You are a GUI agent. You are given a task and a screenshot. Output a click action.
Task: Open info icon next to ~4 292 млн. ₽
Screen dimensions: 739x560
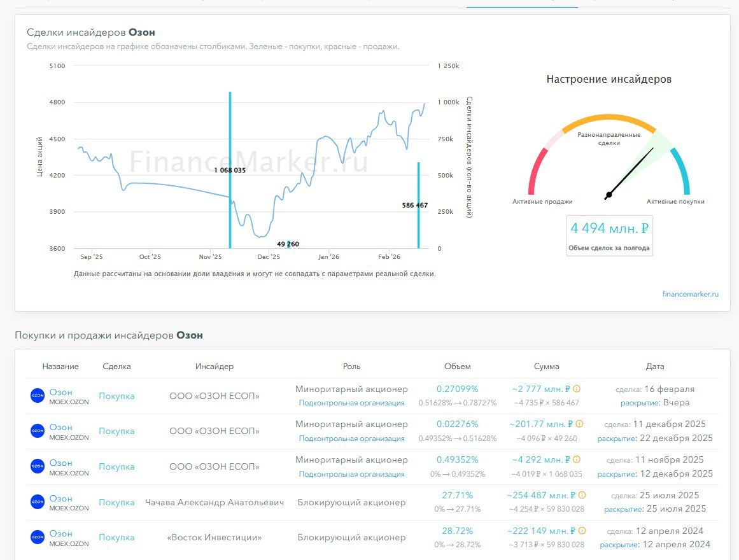tap(577, 459)
